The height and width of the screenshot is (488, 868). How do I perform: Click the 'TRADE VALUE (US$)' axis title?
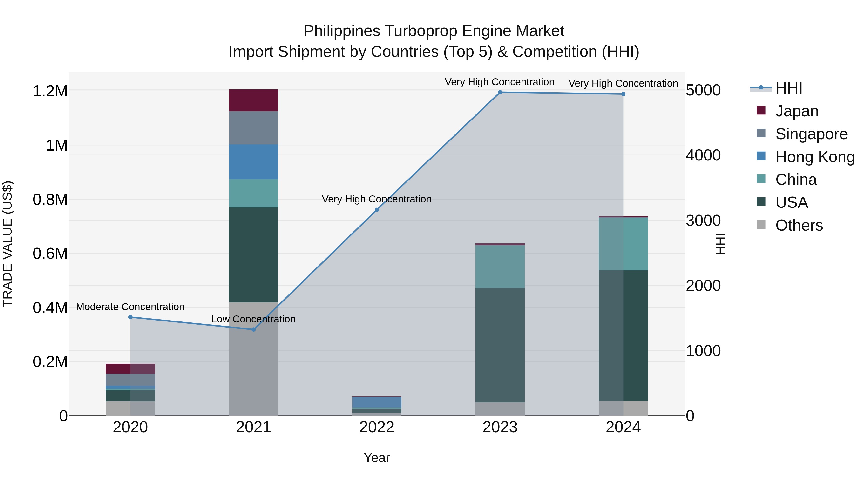(7, 244)
